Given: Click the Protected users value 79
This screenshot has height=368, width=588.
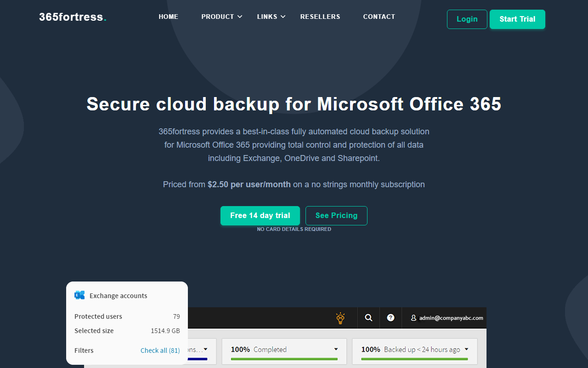Looking at the screenshot, I should tap(176, 316).
